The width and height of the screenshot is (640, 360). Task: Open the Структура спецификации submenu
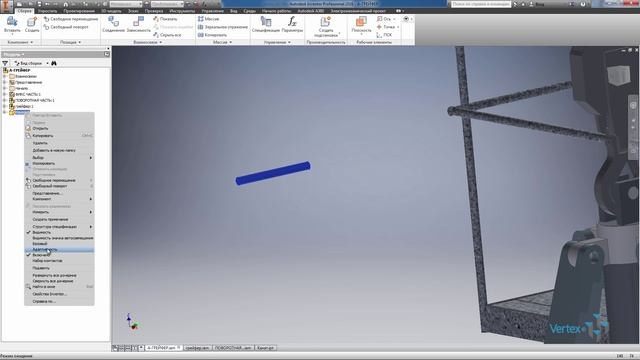click(x=59, y=227)
